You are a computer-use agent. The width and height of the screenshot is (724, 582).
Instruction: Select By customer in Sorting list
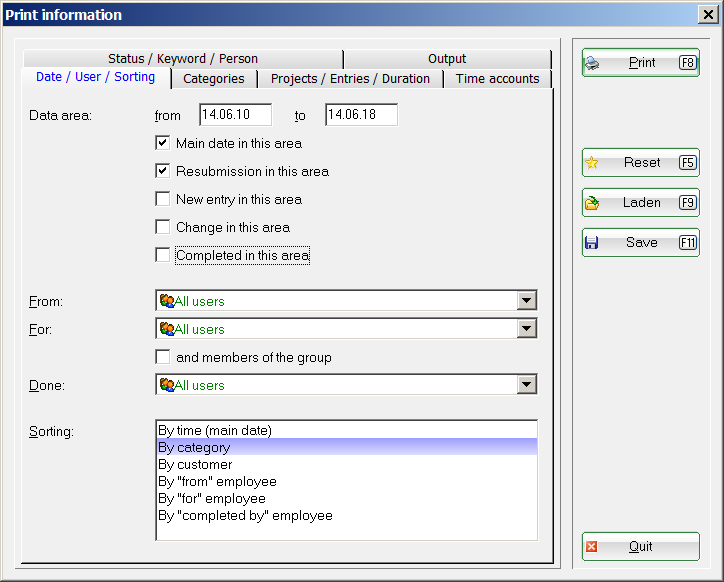[195, 465]
